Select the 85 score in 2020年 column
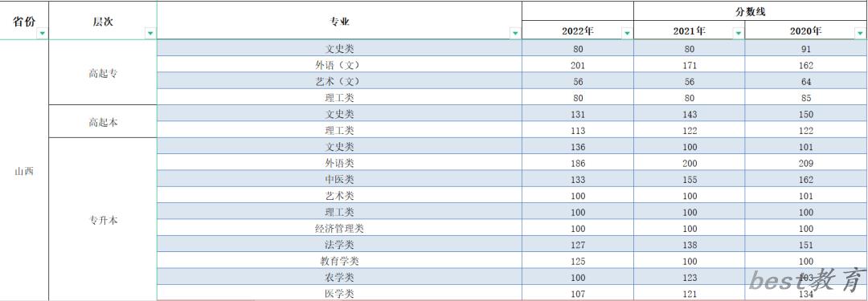Image resolution: width=868 pixels, height=301 pixels. click(x=806, y=97)
